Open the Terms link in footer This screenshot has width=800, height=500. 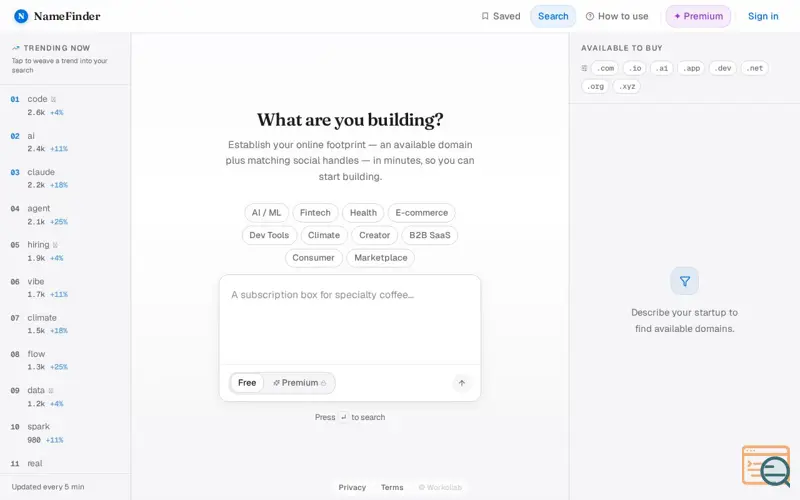pyautogui.click(x=392, y=487)
